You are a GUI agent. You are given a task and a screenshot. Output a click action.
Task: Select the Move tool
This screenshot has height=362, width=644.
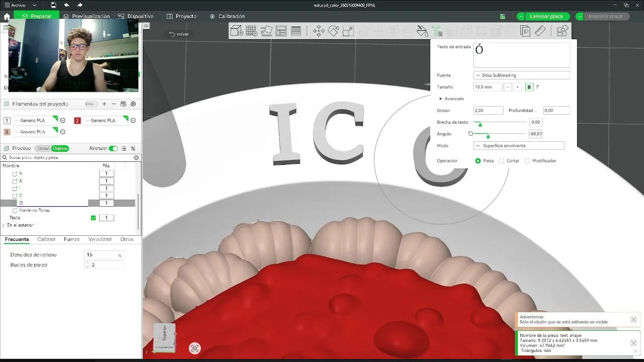point(318,31)
